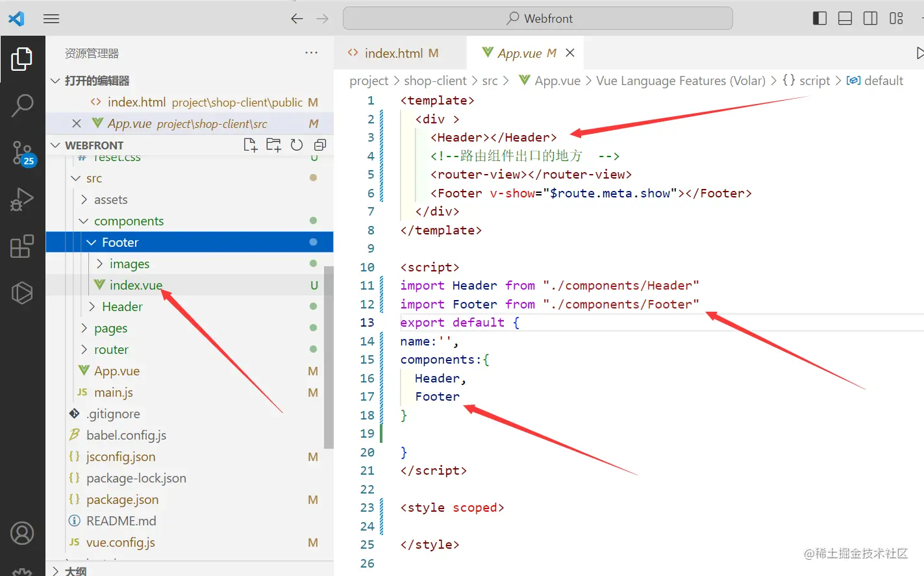Click the Customize Layout icon
Image resolution: width=924 pixels, height=576 pixels.
point(896,18)
